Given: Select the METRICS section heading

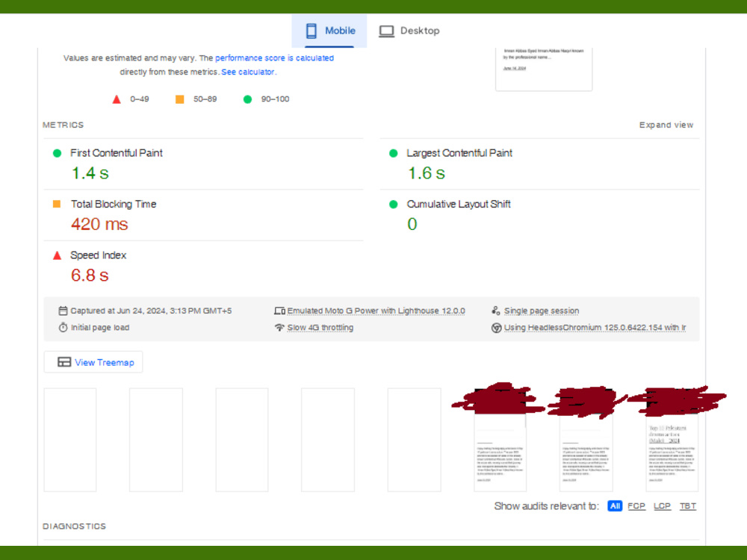Looking at the screenshot, I should tap(63, 125).
